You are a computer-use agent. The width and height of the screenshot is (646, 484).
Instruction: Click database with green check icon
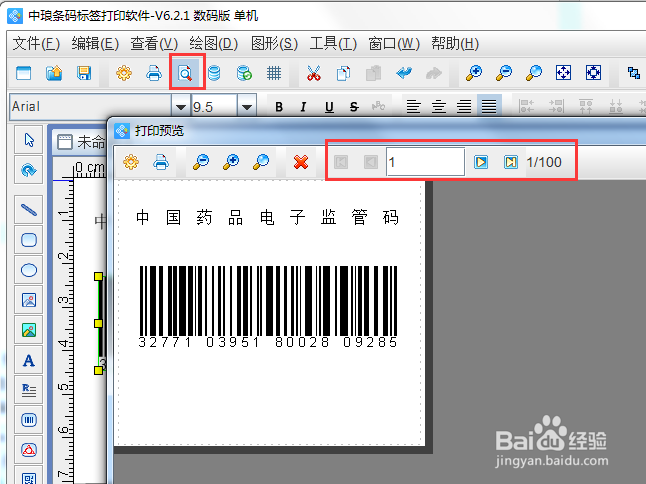point(244,73)
